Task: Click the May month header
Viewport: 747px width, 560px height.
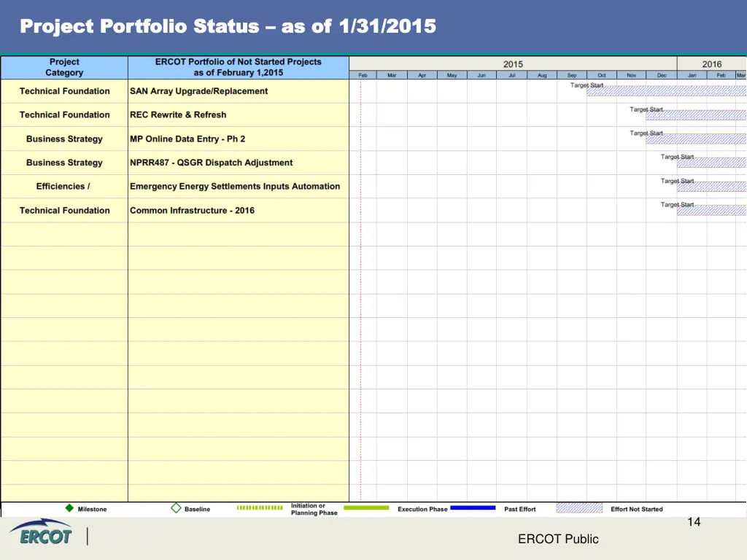Action: pyautogui.click(x=452, y=75)
